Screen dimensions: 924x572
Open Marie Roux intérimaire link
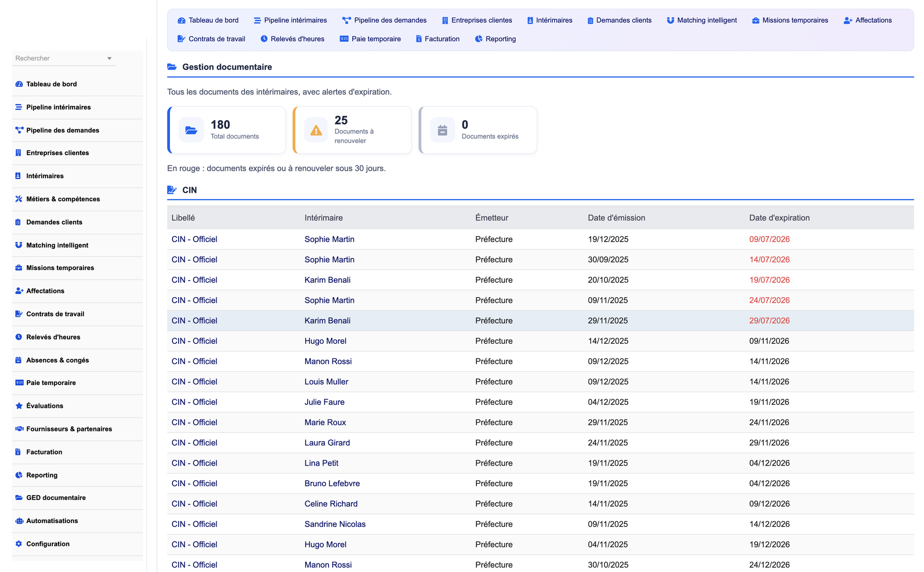[x=325, y=422]
